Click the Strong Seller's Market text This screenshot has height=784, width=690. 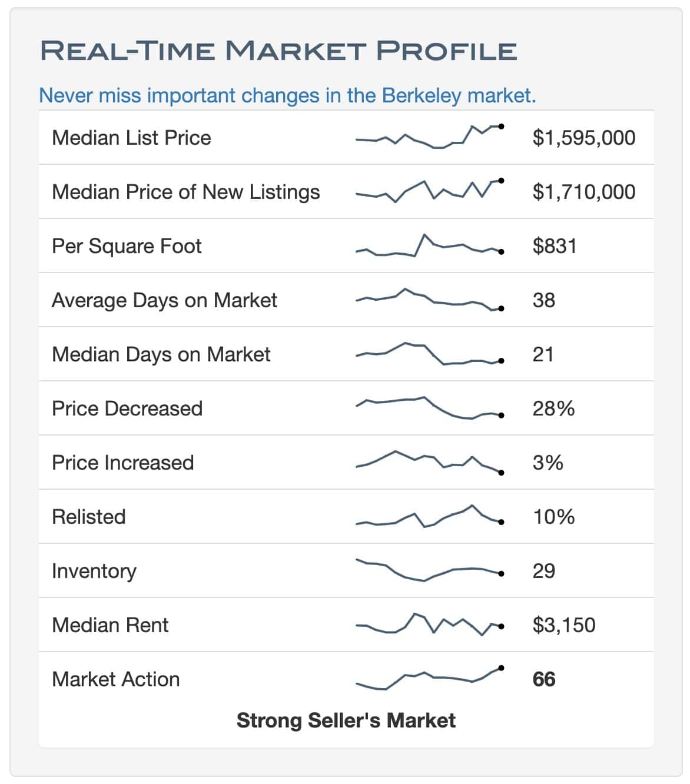(x=346, y=720)
